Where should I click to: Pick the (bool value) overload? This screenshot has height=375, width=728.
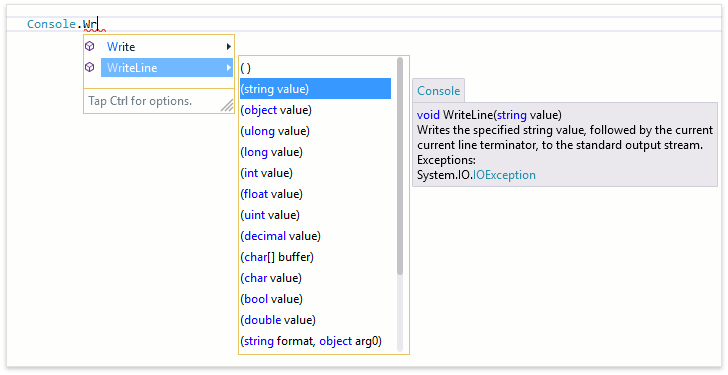click(316, 299)
